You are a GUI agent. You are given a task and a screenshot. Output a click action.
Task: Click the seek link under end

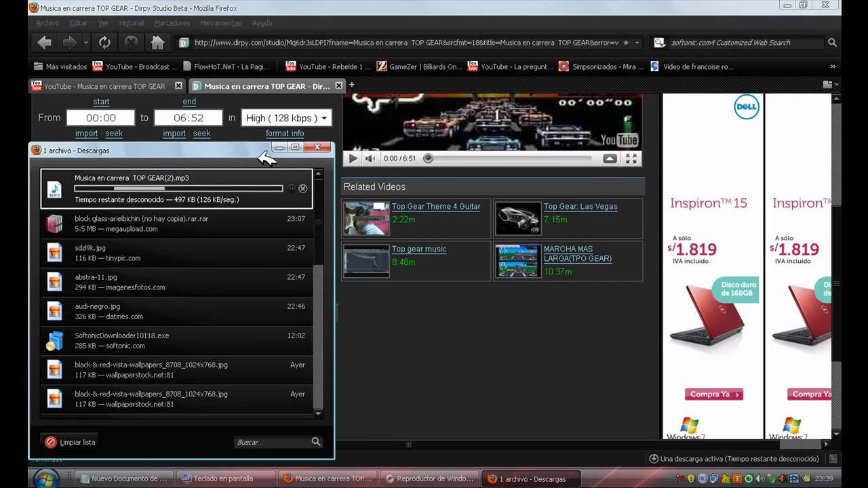tap(202, 134)
